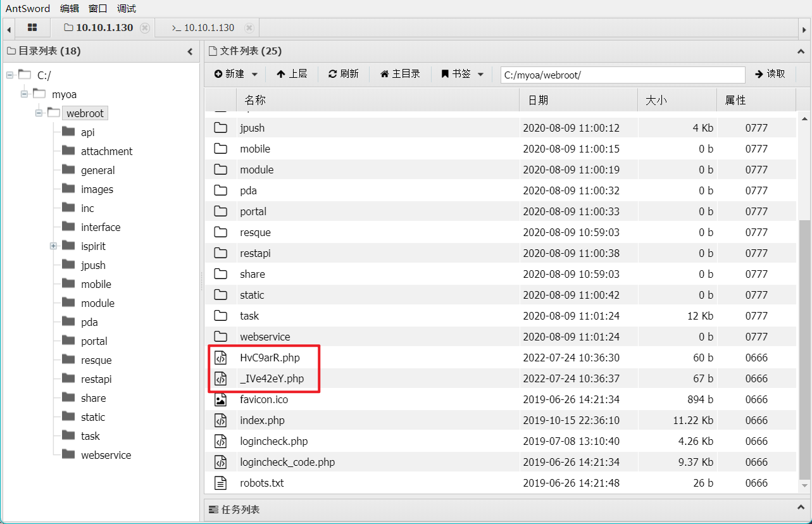Image resolution: width=812 pixels, height=524 pixels.
Task: Select the interface folder icon in tree
Action: tap(68, 227)
